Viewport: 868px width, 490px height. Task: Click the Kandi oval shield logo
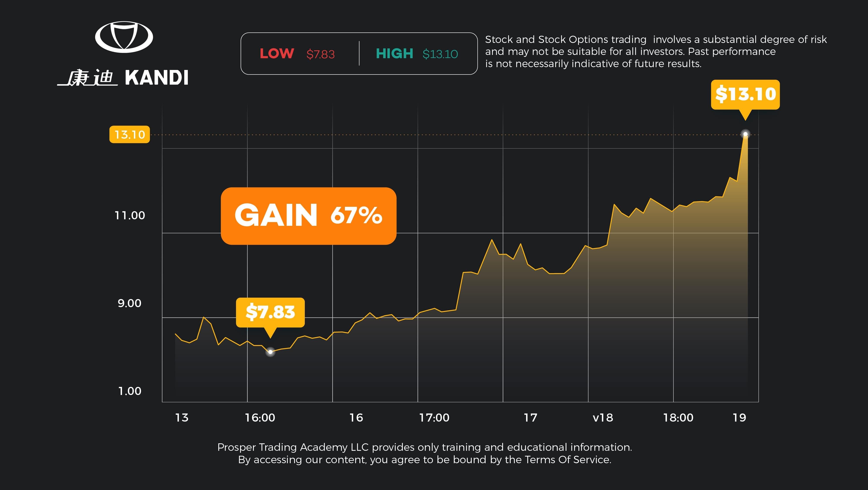tap(124, 37)
